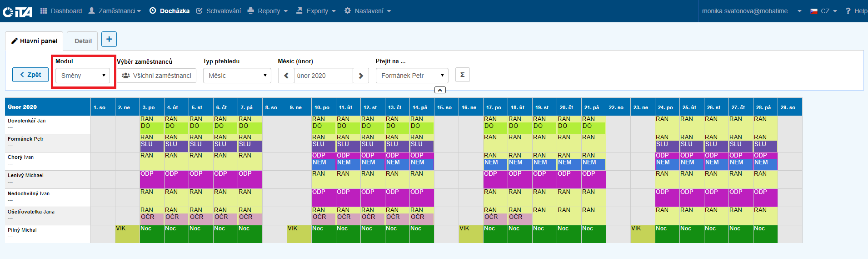Click the sigma summary button
This screenshot has width=868, height=259.
[x=462, y=75]
